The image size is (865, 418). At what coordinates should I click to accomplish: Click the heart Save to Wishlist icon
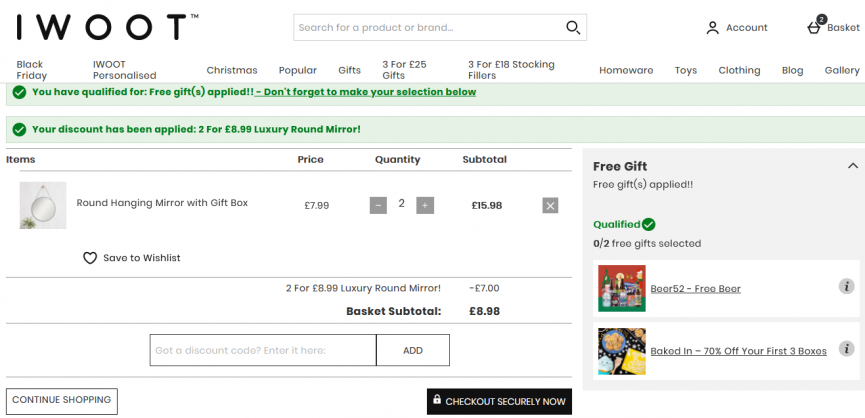(x=90, y=258)
